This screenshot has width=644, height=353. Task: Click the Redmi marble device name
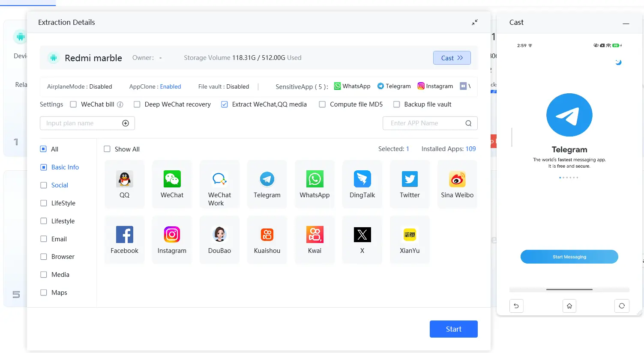coord(93,58)
